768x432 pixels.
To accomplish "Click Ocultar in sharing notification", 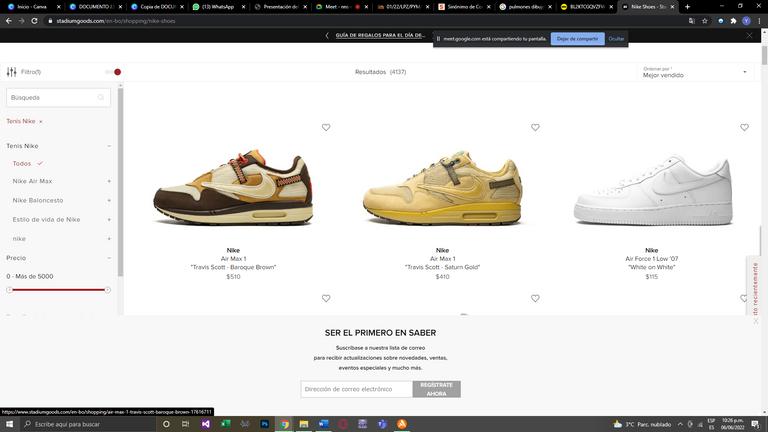I will (616, 39).
